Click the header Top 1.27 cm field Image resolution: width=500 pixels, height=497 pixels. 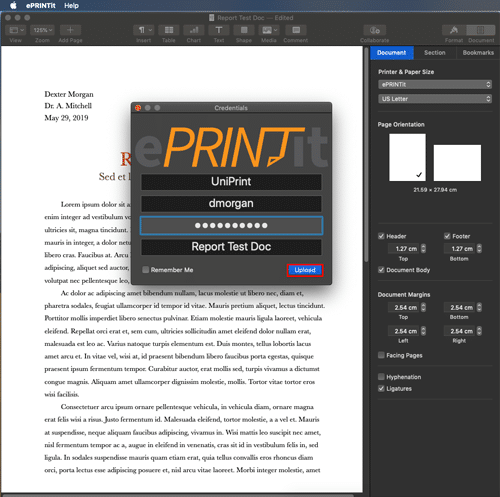tap(403, 249)
